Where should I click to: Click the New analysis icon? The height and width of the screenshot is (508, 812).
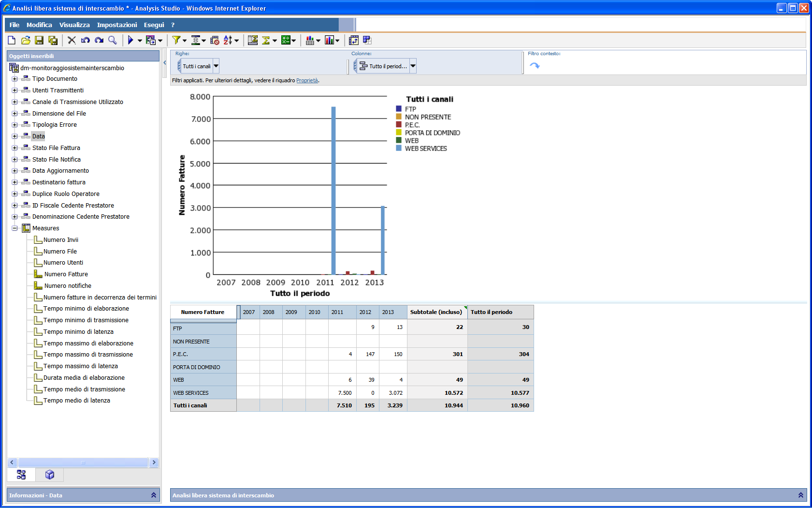pos(12,40)
